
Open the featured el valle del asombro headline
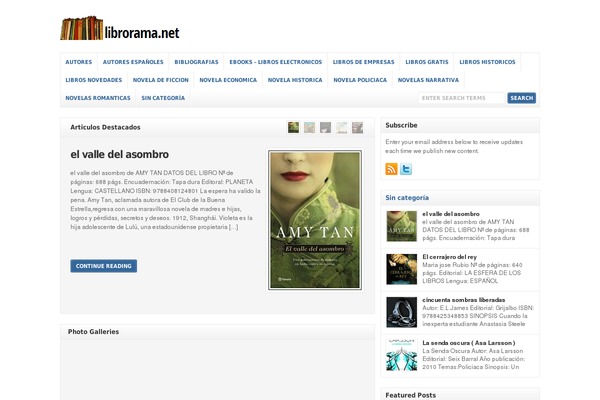coord(119,154)
